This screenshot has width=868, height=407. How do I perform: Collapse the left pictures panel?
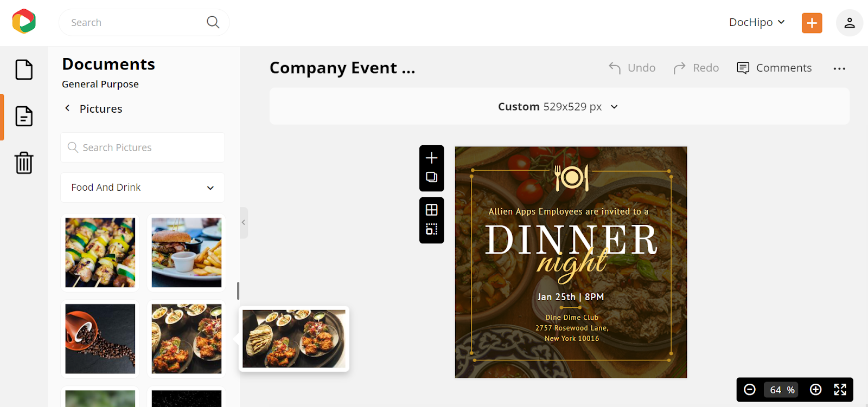(x=244, y=222)
